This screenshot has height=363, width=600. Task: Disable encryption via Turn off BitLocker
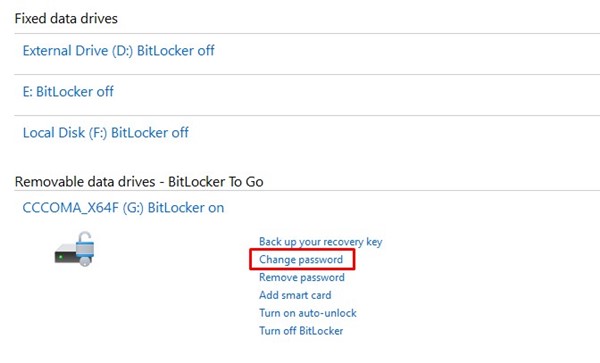301,330
